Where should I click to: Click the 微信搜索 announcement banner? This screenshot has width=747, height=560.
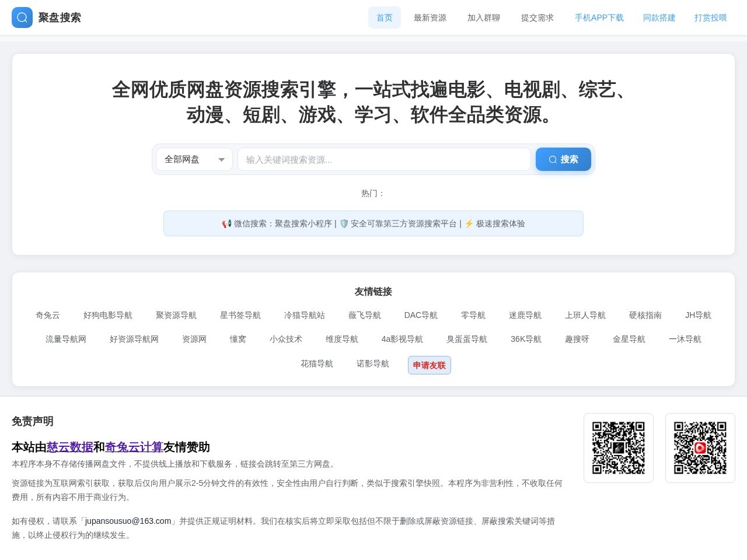click(x=373, y=223)
